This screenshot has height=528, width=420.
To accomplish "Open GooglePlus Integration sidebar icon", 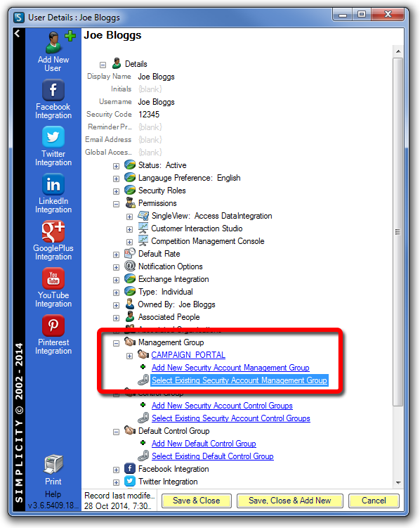I will [53, 231].
